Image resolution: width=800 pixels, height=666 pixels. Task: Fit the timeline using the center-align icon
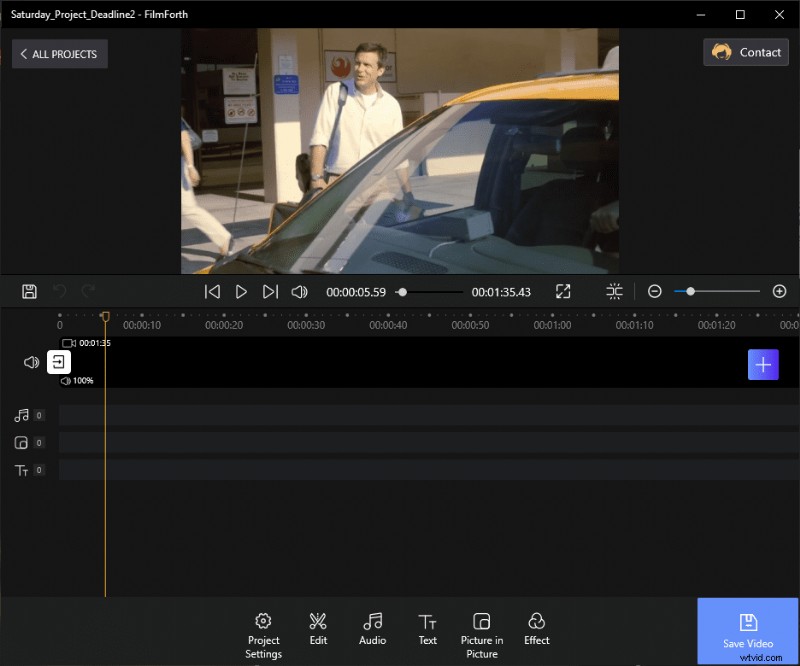coord(614,291)
